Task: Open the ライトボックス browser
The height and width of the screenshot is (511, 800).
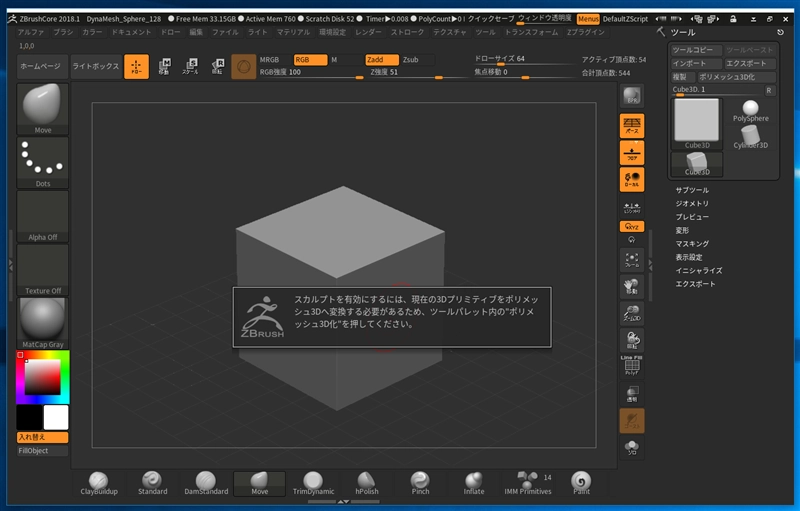Action: coord(96,66)
